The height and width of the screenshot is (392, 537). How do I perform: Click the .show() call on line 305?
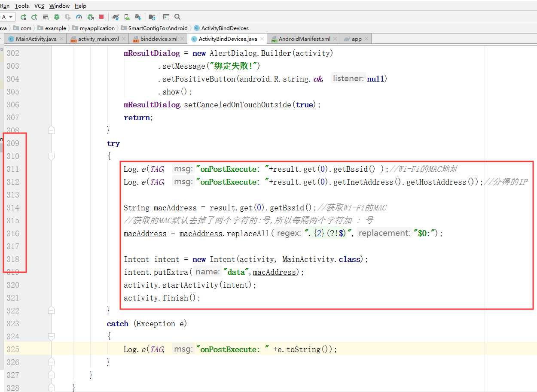pos(175,92)
